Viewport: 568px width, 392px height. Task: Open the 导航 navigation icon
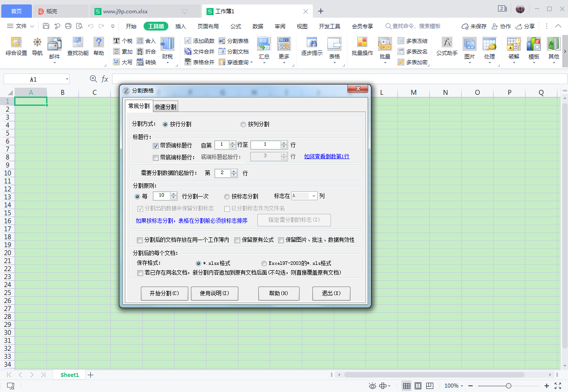pos(37,47)
